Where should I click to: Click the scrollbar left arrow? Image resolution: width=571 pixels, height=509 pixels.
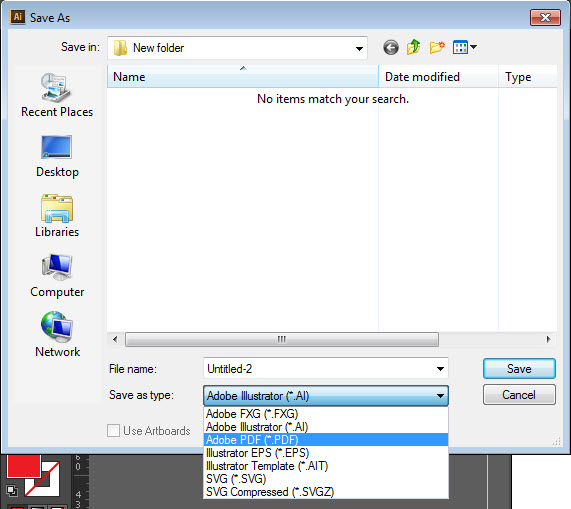tap(115, 339)
